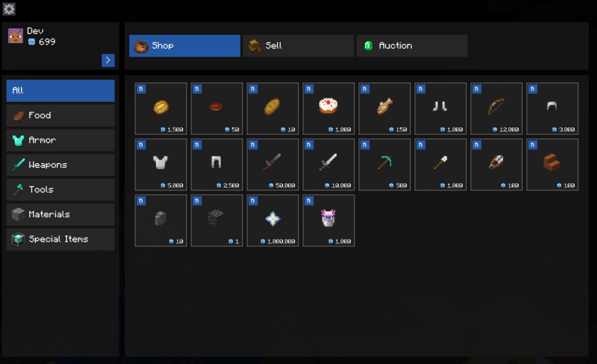Go to the Auction tab

412,46
